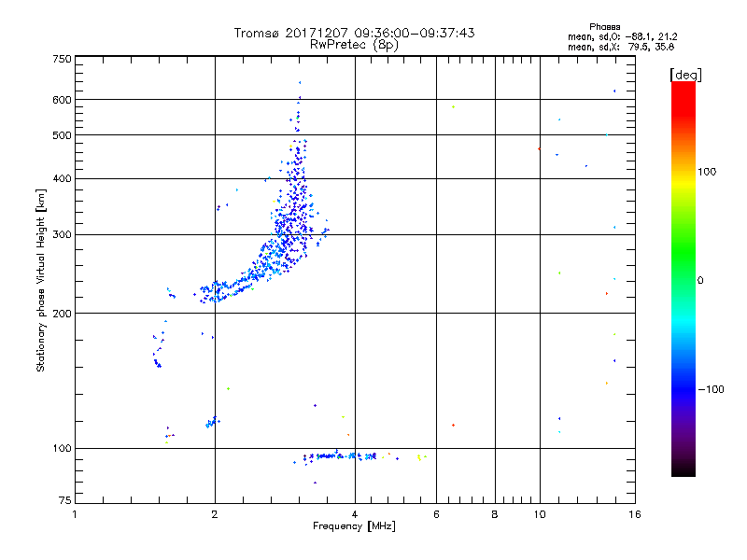Viewport: 747px width, 560px height.
Task: Click the x-axis tick label "2"
Action: pyautogui.click(x=215, y=514)
